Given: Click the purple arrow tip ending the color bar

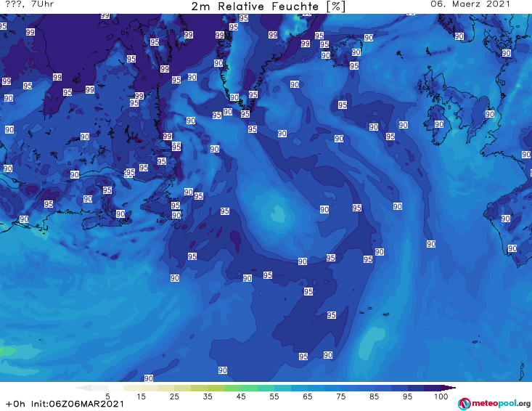Looking at the screenshot, I should [449, 388].
